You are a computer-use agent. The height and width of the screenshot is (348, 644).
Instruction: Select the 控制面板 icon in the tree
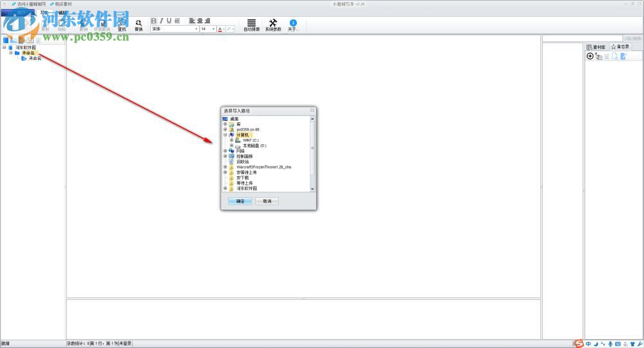point(232,156)
